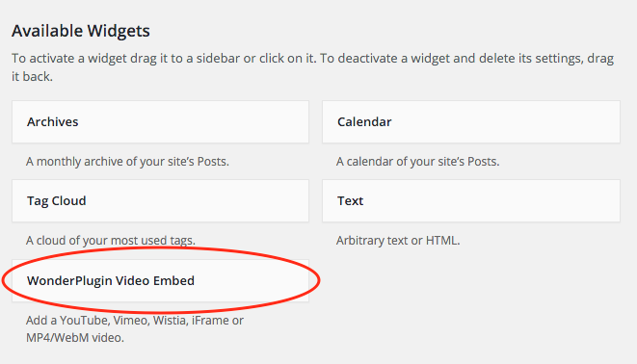Click the widget activation instructions paragraph
The image size is (637, 364).
coord(312,67)
